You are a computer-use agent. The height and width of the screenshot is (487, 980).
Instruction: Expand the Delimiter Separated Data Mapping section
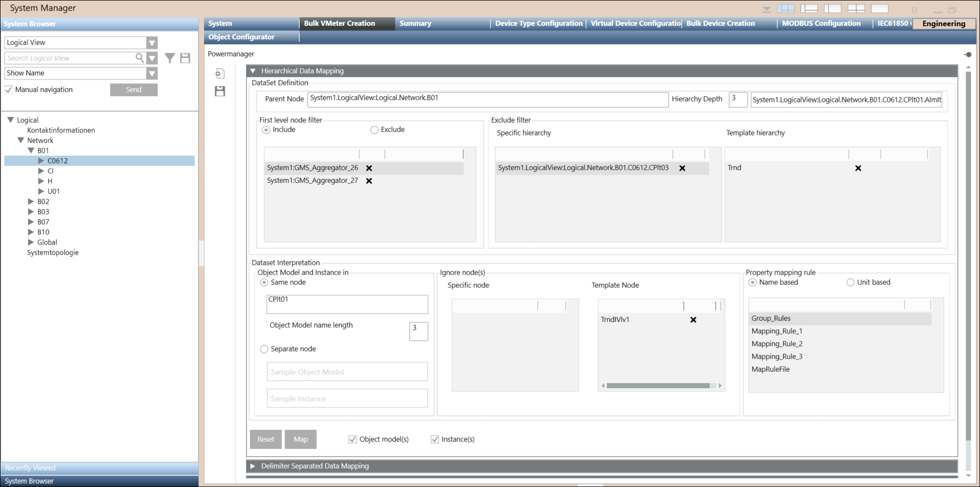point(253,466)
